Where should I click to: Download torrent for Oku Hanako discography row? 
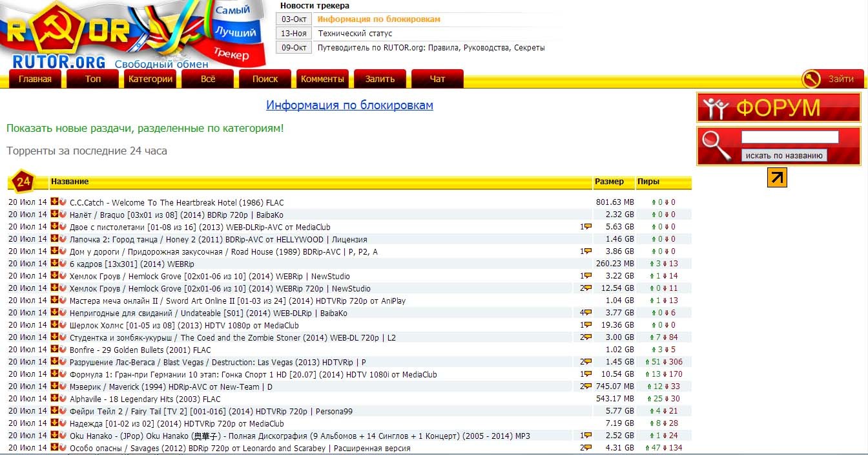(55, 436)
